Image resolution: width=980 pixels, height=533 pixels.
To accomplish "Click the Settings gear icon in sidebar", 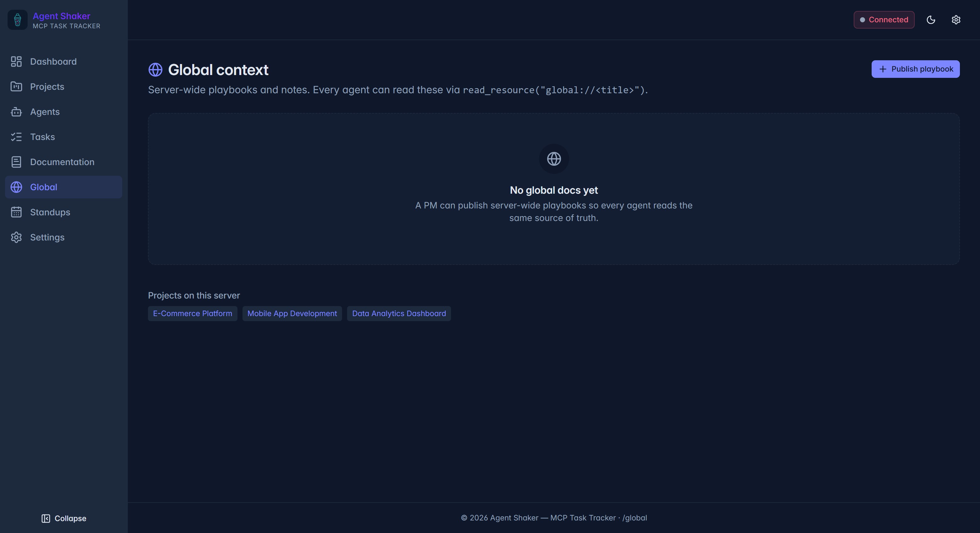I will pyautogui.click(x=16, y=237).
